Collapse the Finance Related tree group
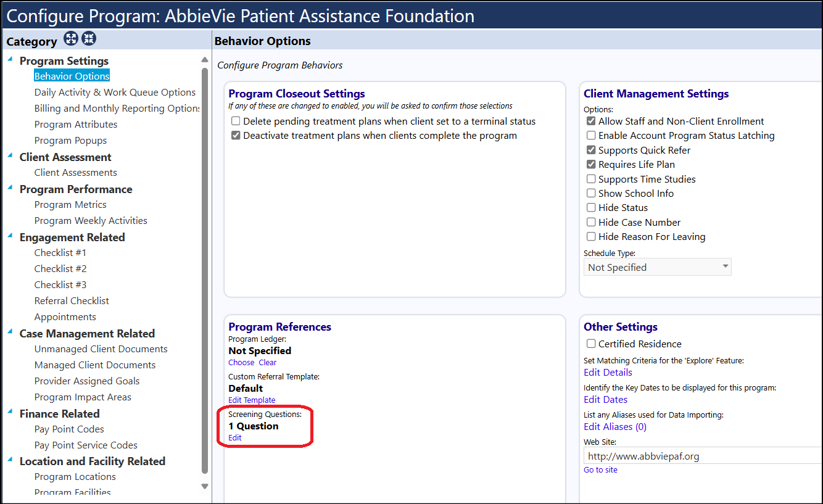The height and width of the screenshot is (504, 823). pos(10,411)
